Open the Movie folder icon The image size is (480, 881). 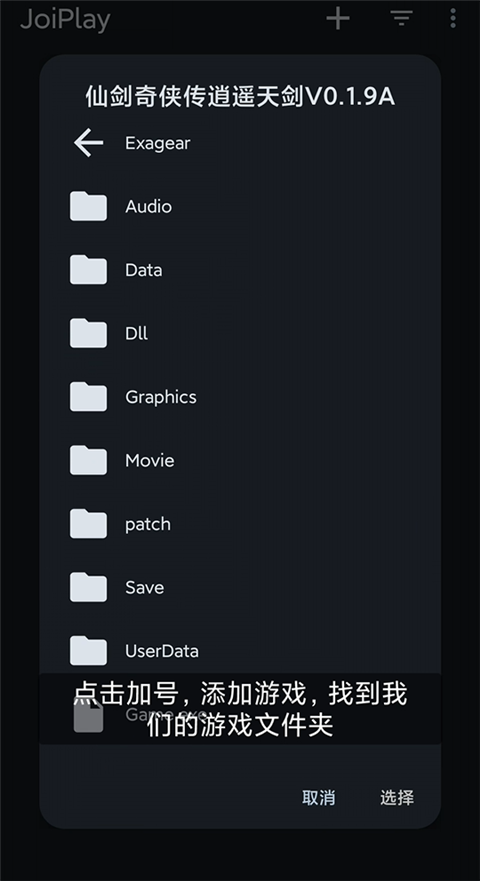[x=88, y=460]
